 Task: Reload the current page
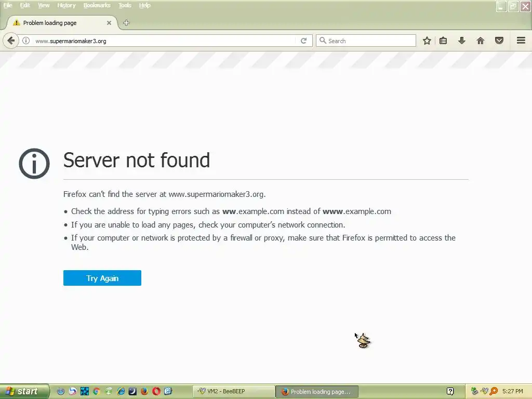[303, 41]
